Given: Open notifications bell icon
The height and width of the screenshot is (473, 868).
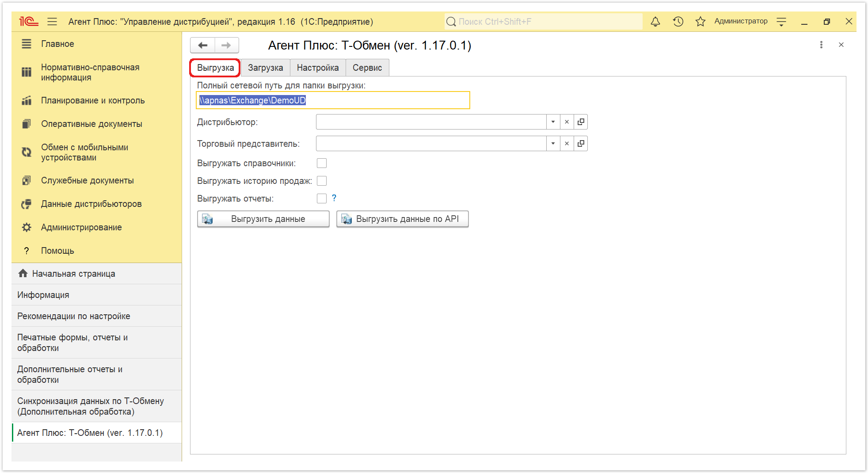Looking at the screenshot, I should (655, 21).
